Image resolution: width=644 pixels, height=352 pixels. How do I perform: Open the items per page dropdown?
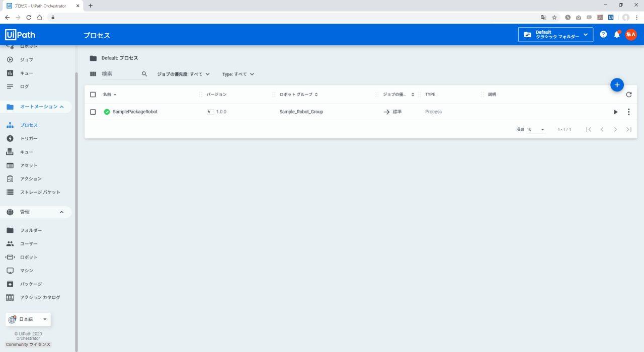(536, 129)
